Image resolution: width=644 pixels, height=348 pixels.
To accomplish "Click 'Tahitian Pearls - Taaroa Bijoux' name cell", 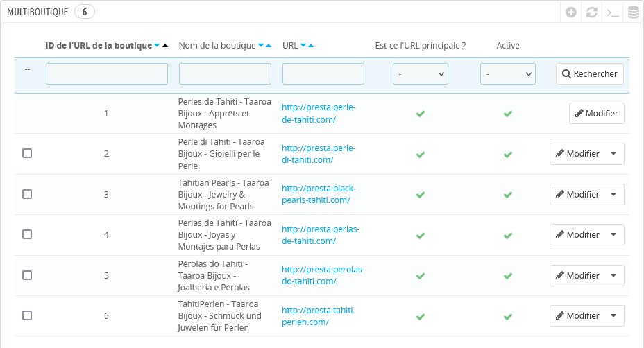I will (x=223, y=195).
